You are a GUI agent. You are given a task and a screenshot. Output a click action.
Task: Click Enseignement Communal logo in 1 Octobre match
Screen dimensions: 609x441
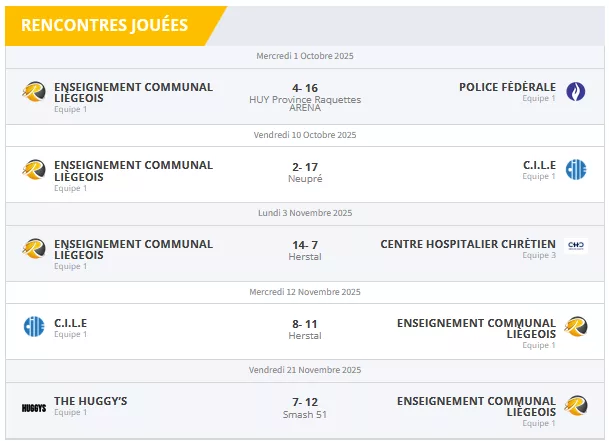34,92
